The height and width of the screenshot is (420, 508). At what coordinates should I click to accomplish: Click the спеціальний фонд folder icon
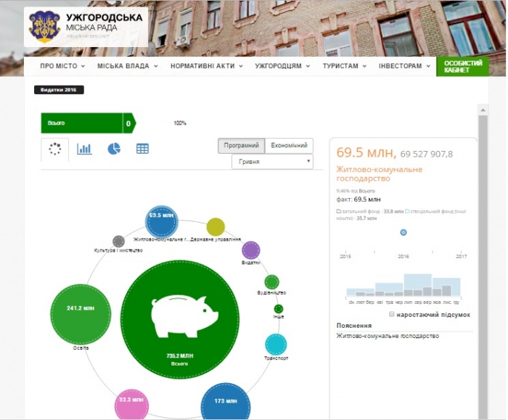click(x=407, y=212)
